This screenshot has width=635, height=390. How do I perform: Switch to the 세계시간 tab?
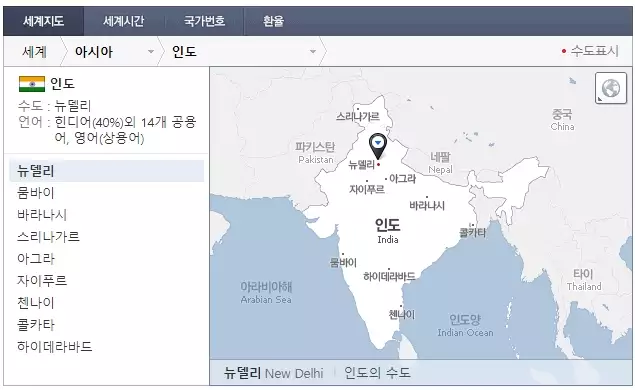[x=124, y=21]
